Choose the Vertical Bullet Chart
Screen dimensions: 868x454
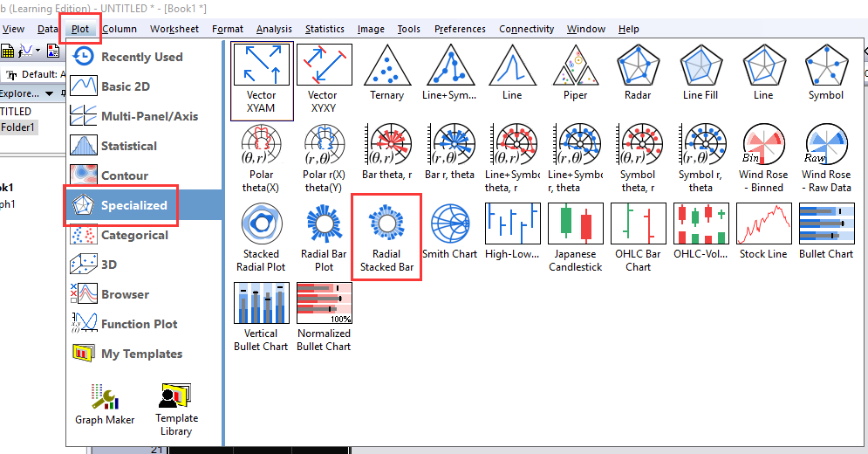(x=262, y=318)
